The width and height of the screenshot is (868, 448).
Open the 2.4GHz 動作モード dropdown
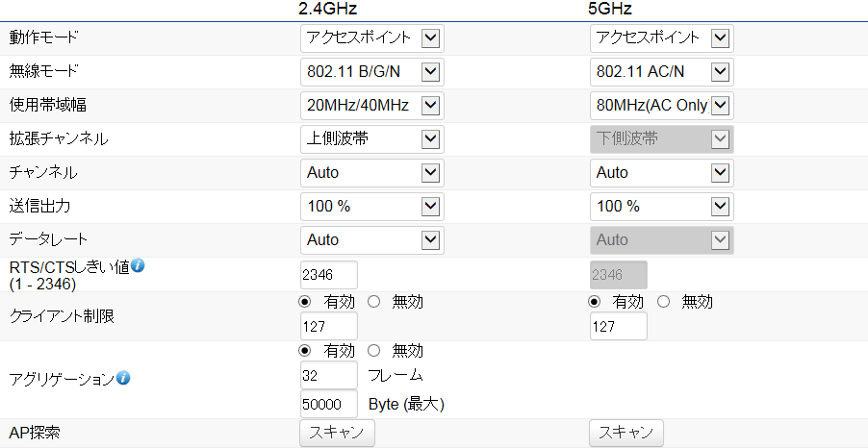pos(372,38)
